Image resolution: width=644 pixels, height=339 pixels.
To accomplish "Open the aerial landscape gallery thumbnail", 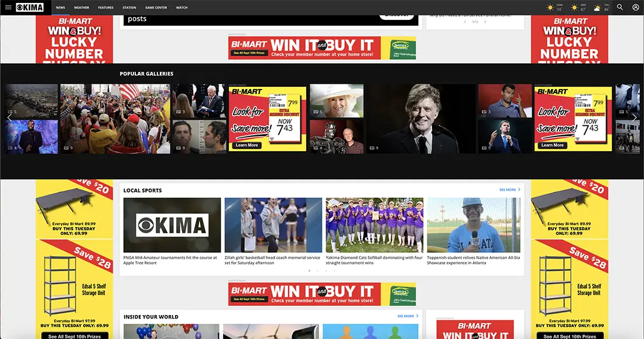I will click(x=31, y=101).
